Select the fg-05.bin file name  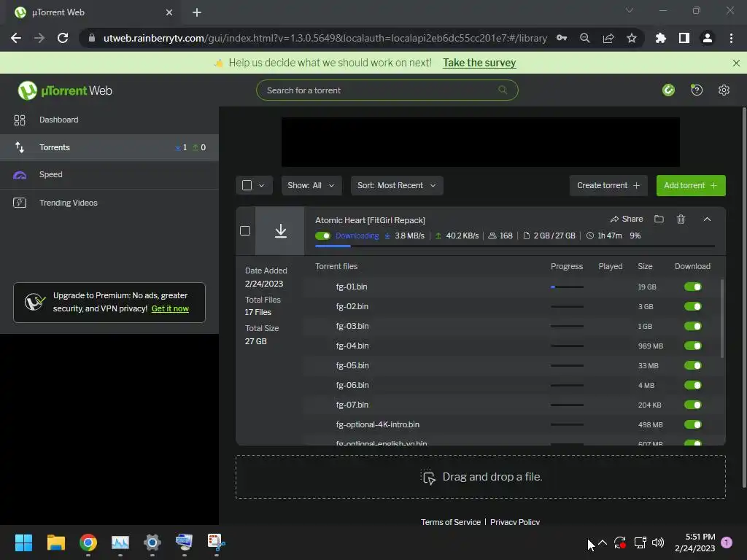tap(352, 365)
